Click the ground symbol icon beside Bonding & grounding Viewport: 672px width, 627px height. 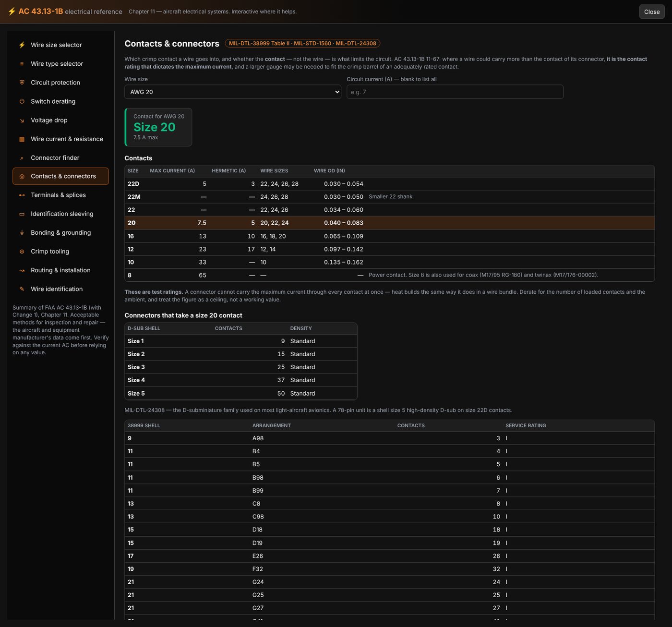pos(22,233)
